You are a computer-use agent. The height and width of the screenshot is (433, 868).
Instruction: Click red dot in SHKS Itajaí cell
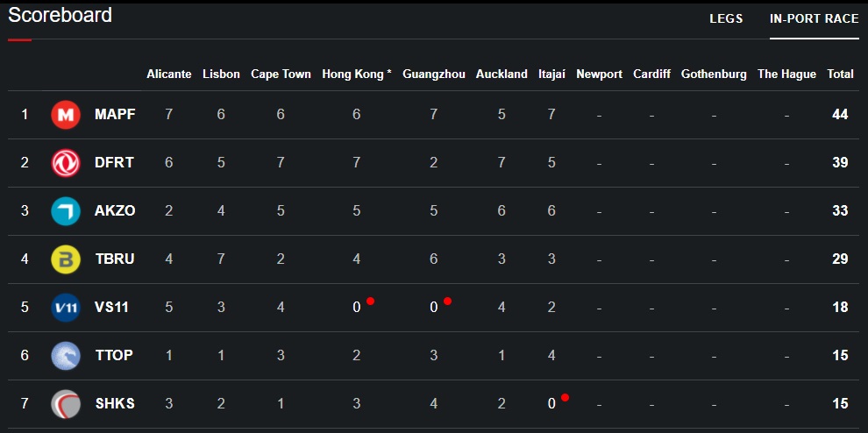click(565, 397)
